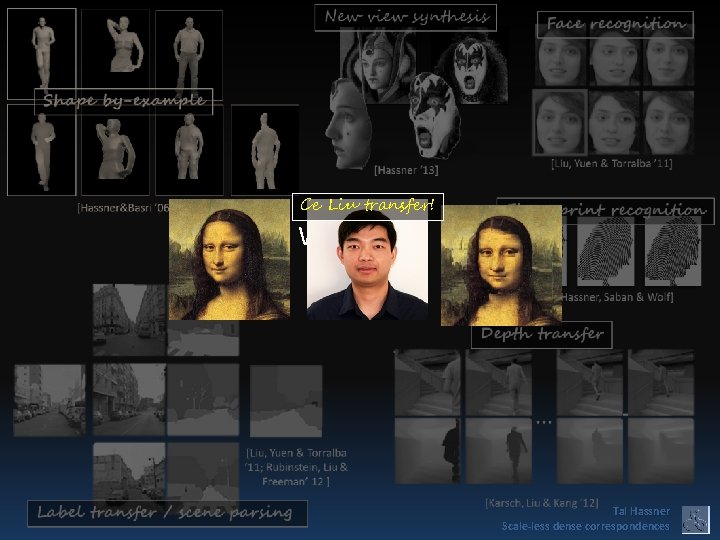
Task: Click the yellow "Ce Liu transfer!" label
Action: [368, 207]
